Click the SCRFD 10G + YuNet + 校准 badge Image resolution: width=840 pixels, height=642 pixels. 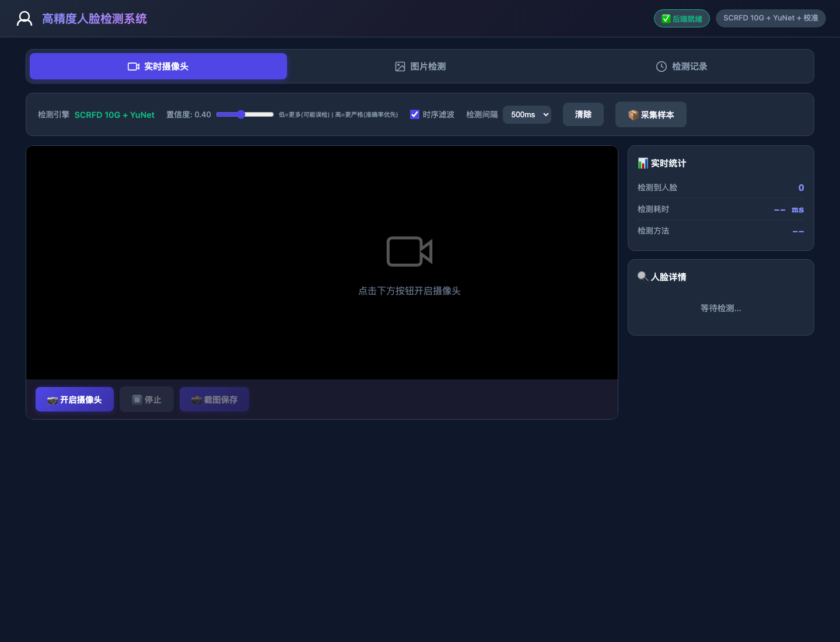[x=771, y=18]
